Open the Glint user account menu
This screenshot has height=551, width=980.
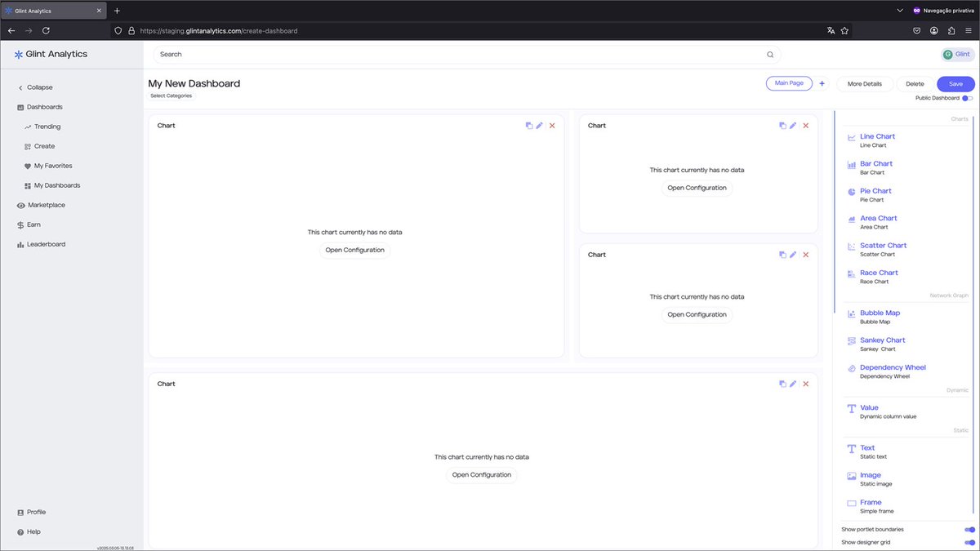[958, 55]
